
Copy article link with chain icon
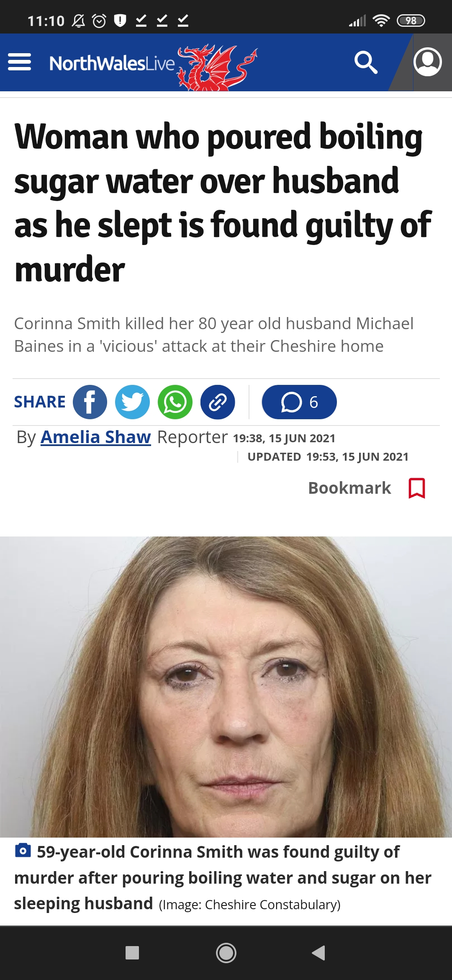218,402
